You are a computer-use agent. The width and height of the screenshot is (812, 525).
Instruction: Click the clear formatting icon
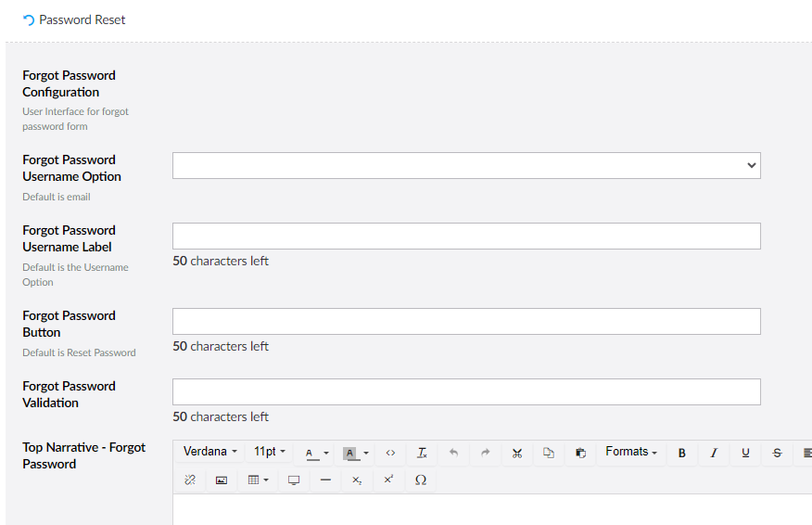(x=422, y=453)
